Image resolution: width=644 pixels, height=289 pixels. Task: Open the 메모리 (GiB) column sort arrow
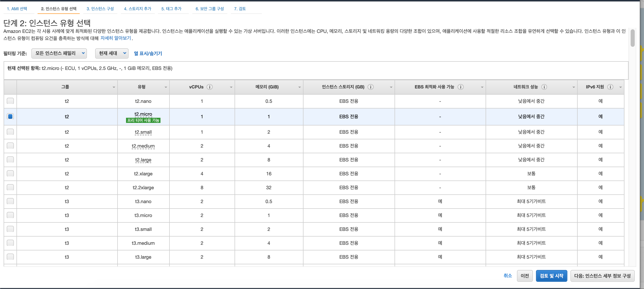299,87
